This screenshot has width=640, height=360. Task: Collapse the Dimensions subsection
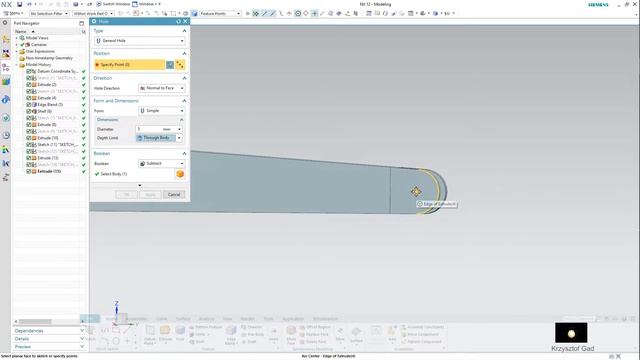pyautogui.click(x=182, y=120)
